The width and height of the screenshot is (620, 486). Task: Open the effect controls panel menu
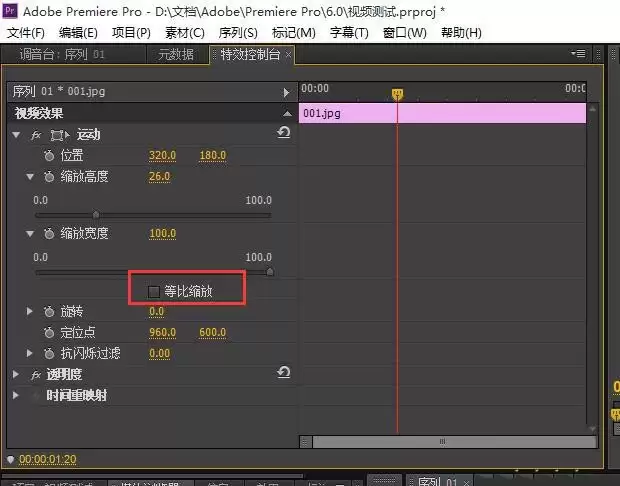coord(578,53)
